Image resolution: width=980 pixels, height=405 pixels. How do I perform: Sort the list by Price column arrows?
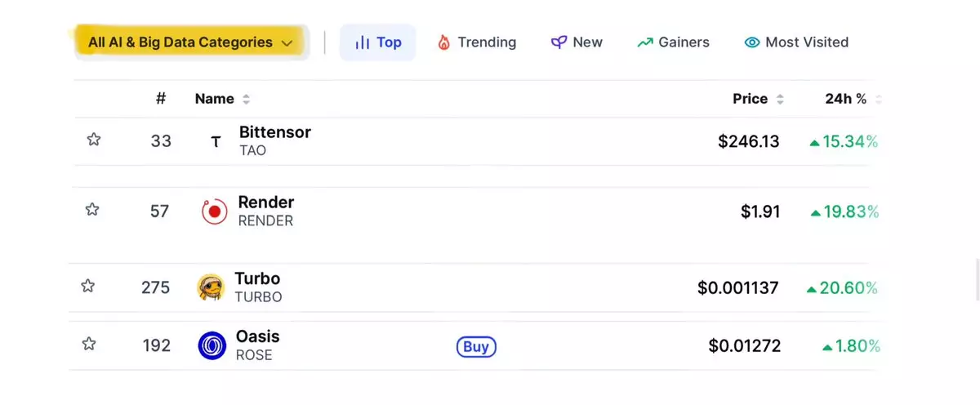(780, 99)
